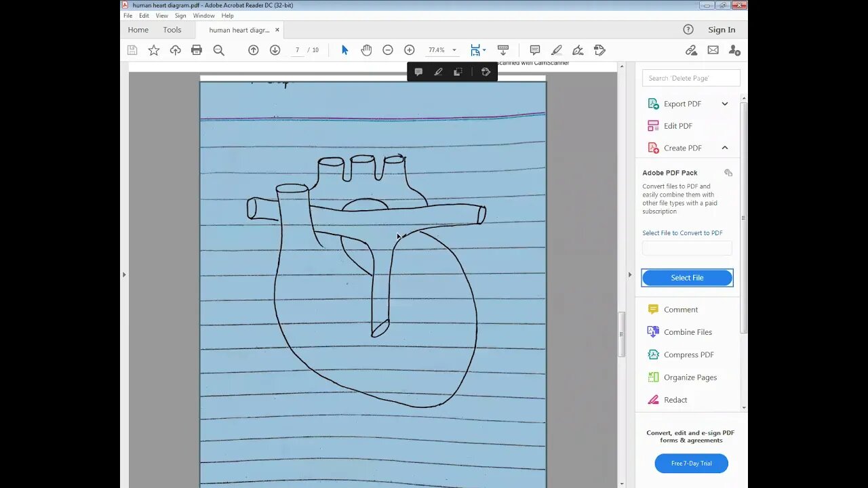Send the file by email envelope icon
The image size is (868, 488).
coord(713,50)
